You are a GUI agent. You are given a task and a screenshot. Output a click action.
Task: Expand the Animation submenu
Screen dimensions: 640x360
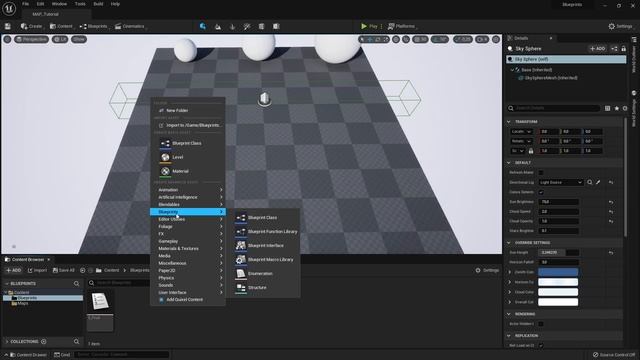click(188, 190)
